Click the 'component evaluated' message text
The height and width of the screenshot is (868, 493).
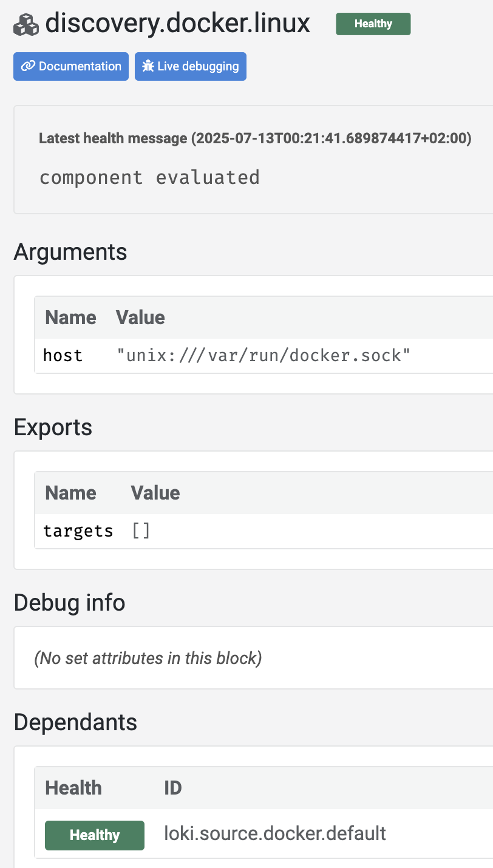tap(149, 177)
